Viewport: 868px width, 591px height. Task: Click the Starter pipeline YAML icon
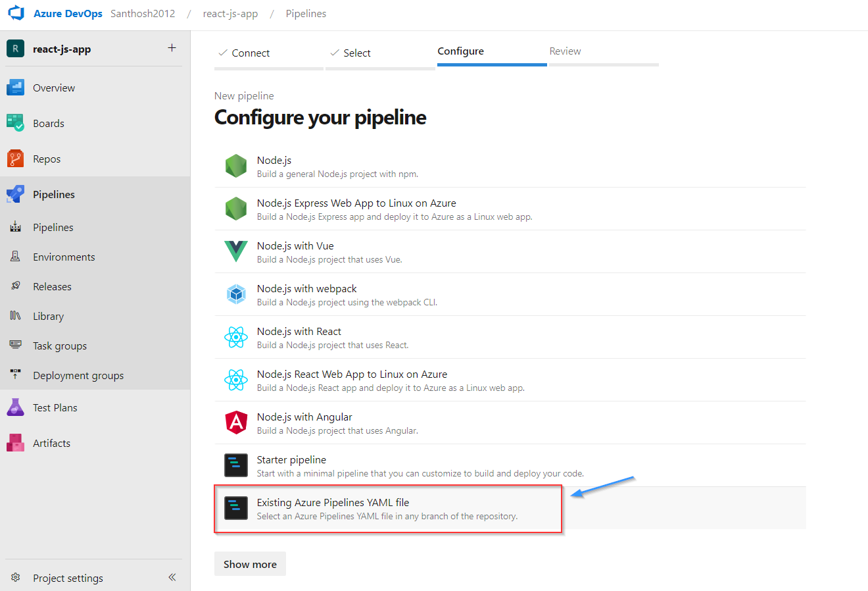click(236, 465)
